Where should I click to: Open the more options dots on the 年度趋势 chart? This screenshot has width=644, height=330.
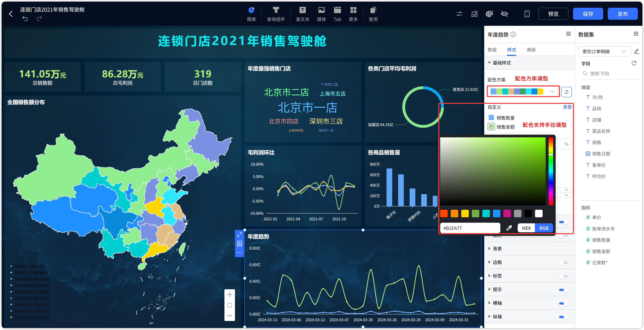(239, 252)
